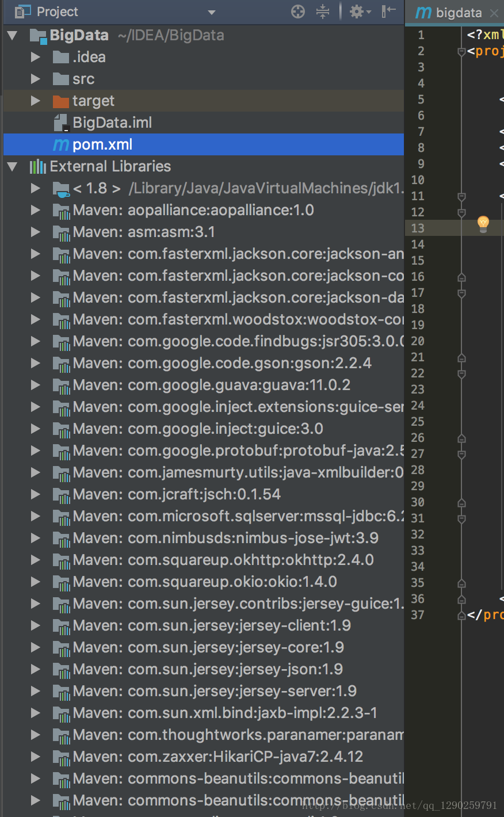Viewport: 504px width, 817px height.
Task: Click the Maven icon on bigdata tab
Action: 423,12
